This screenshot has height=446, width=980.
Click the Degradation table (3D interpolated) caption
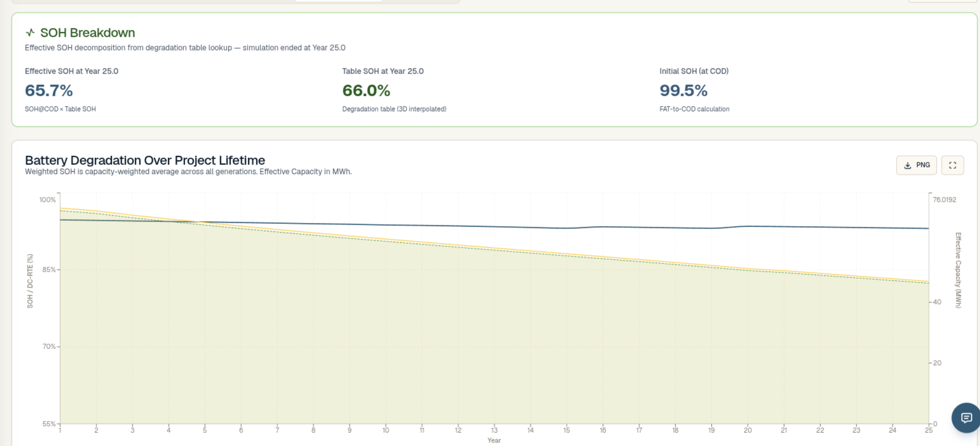click(394, 109)
